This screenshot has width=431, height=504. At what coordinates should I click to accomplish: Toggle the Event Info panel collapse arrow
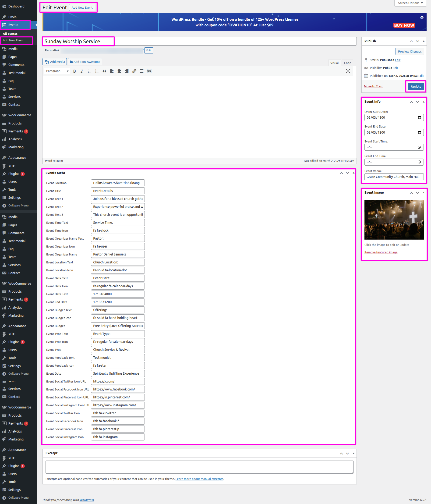point(424,102)
